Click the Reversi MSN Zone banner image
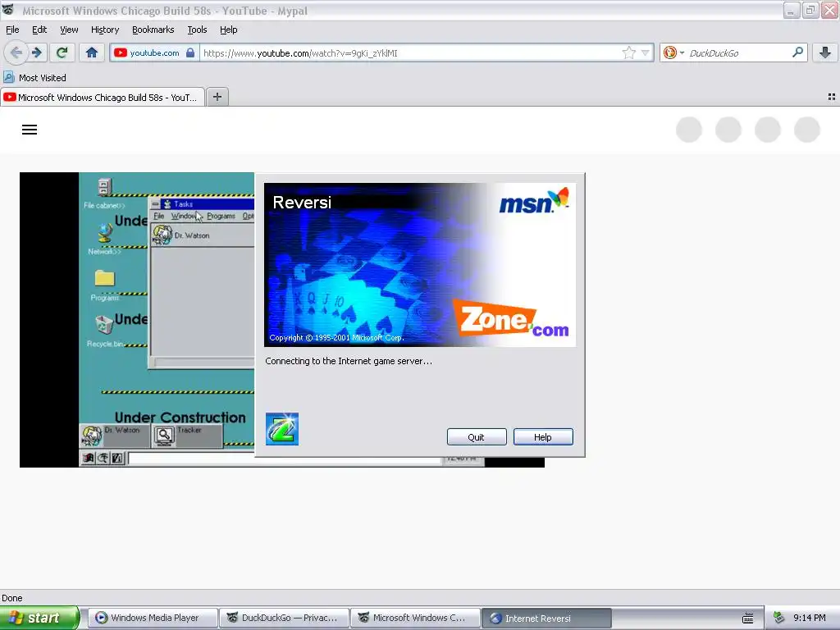This screenshot has width=840, height=630. [419, 265]
